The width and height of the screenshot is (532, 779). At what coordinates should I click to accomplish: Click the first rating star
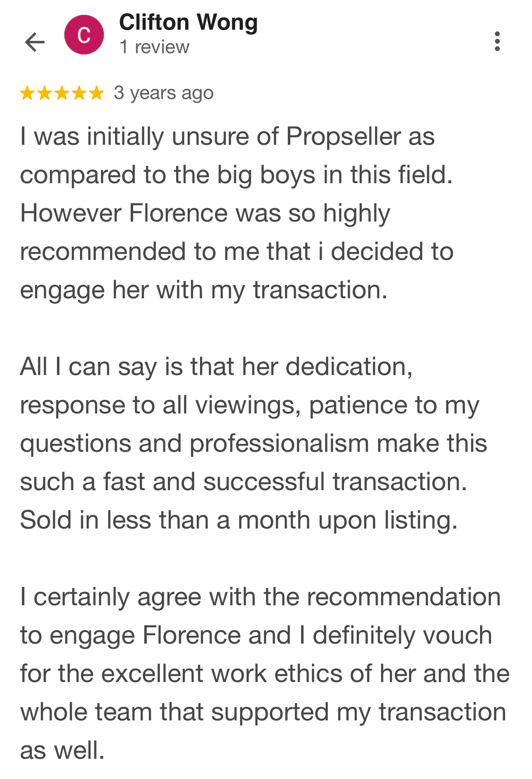click(27, 93)
